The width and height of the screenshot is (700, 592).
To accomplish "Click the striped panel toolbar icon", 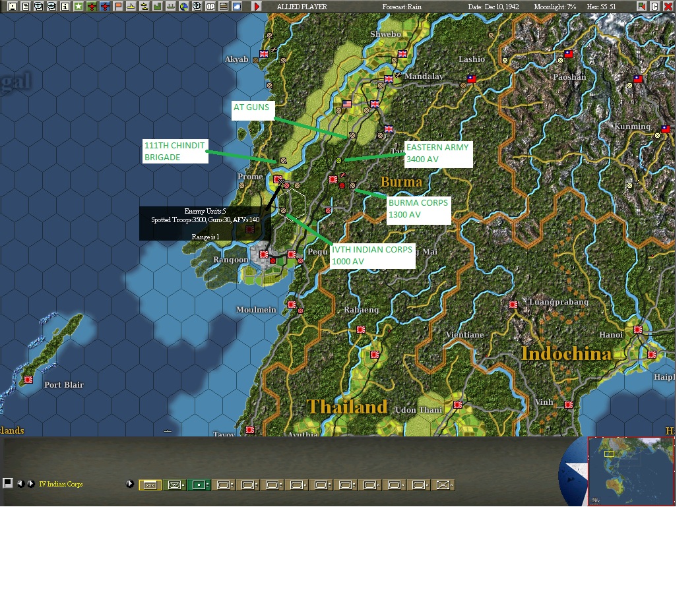I will pos(224,6).
